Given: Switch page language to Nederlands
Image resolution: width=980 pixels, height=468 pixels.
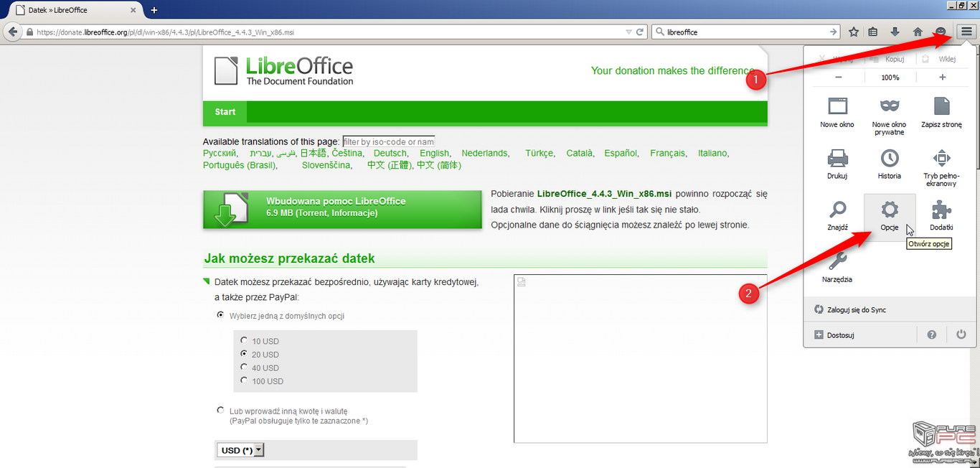Looking at the screenshot, I should click(484, 154).
